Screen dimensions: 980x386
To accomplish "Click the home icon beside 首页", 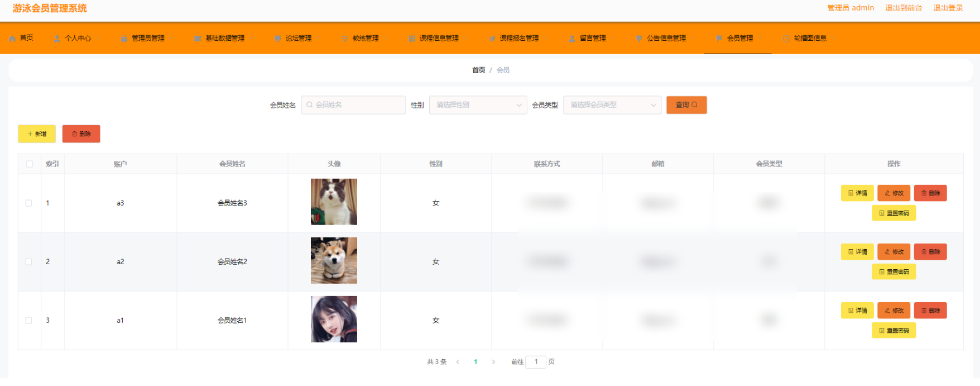I will (x=12, y=39).
